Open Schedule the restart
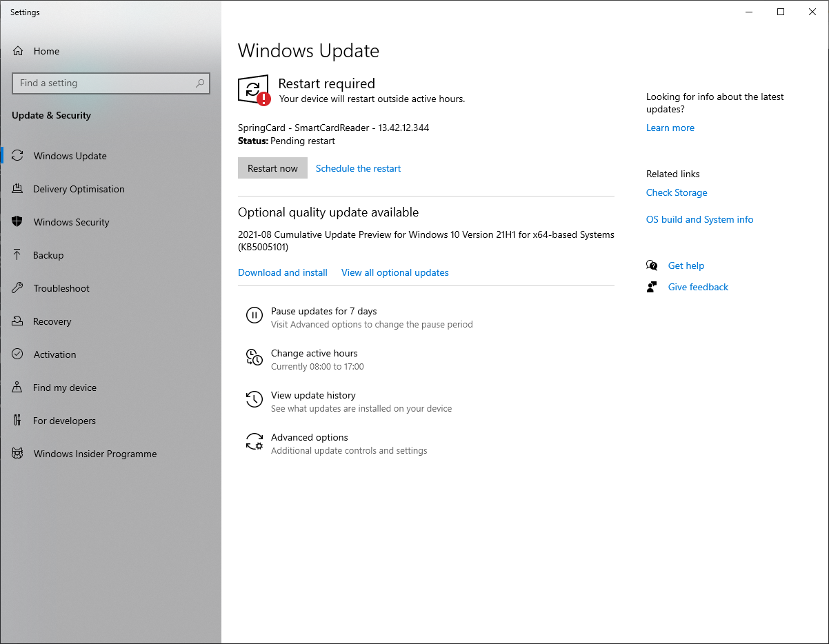 (x=358, y=168)
